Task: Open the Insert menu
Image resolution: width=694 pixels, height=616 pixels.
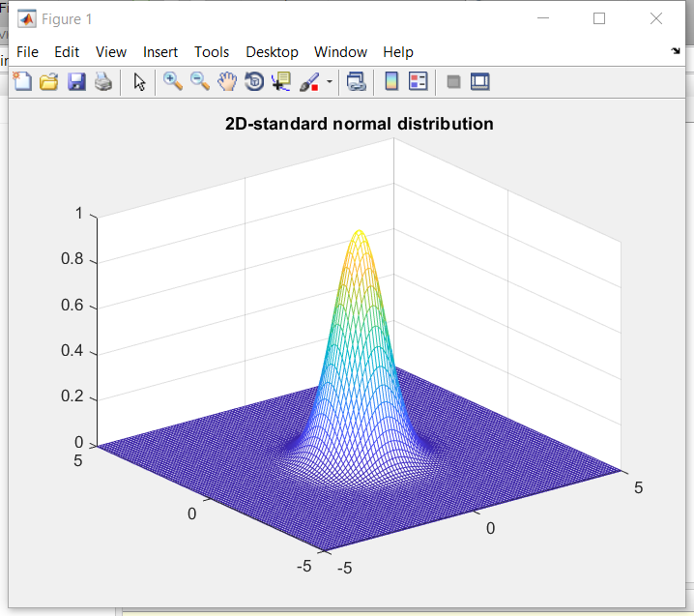Action: click(x=160, y=52)
